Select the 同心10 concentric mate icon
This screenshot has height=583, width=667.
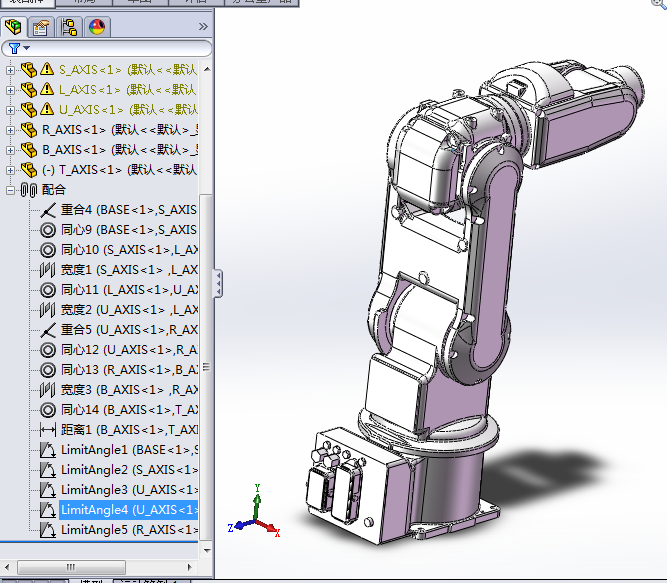[48, 250]
